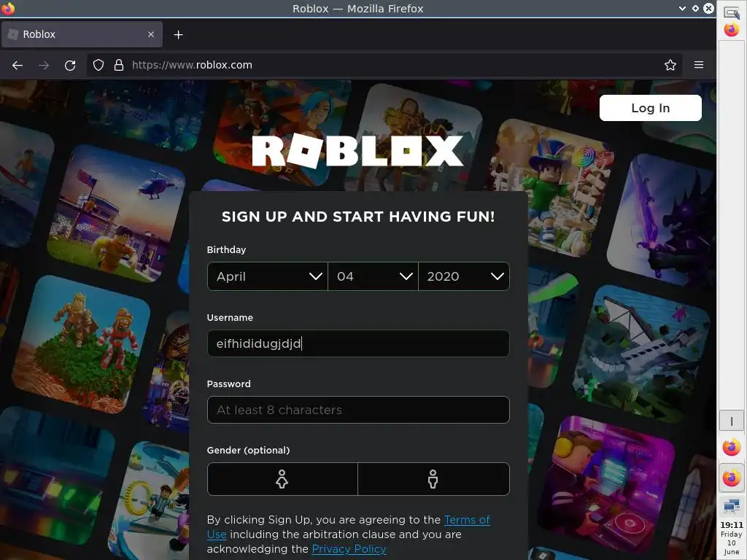Image resolution: width=747 pixels, height=560 pixels.
Task: Click the padlock site security icon
Action: [x=119, y=65]
